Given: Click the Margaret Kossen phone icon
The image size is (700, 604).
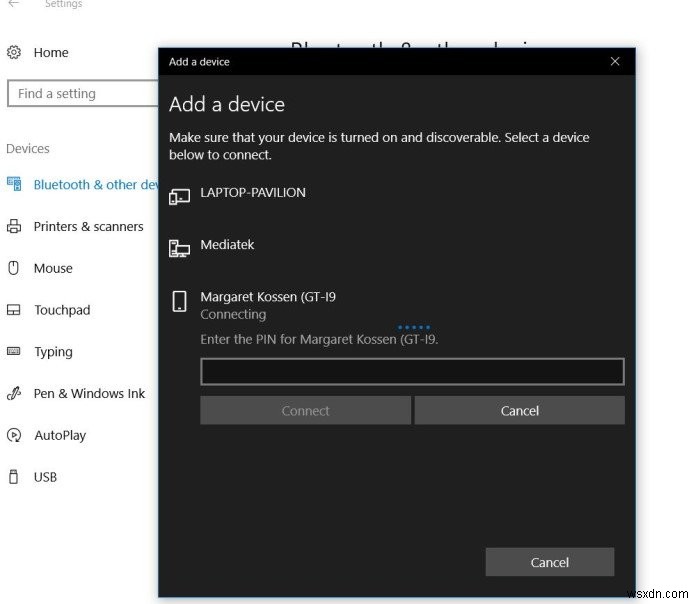Looking at the screenshot, I should coord(179,301).
